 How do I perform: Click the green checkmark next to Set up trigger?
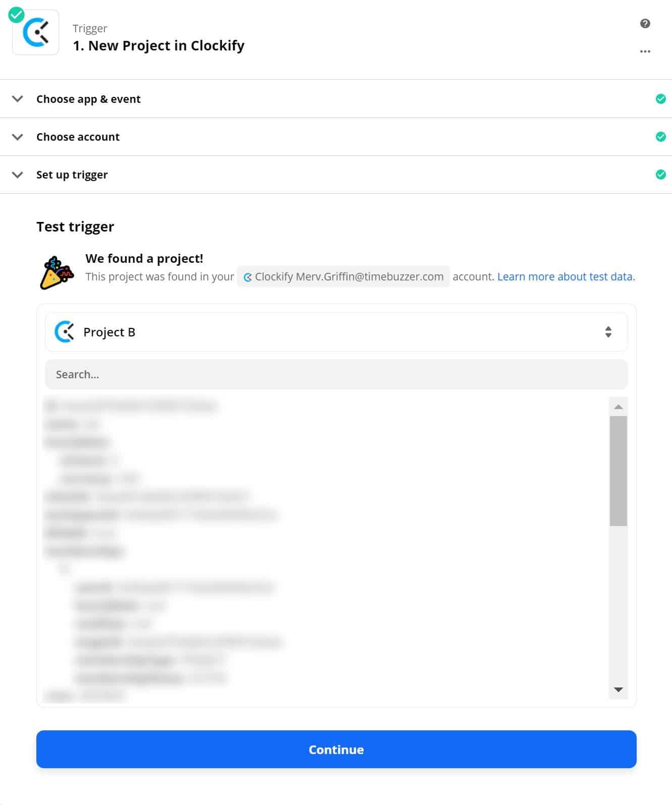tap(660, 175)
